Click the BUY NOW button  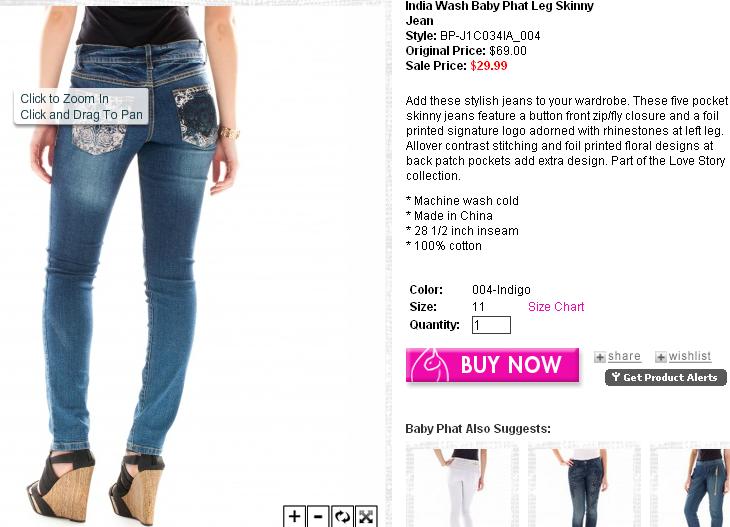(493, 365)
